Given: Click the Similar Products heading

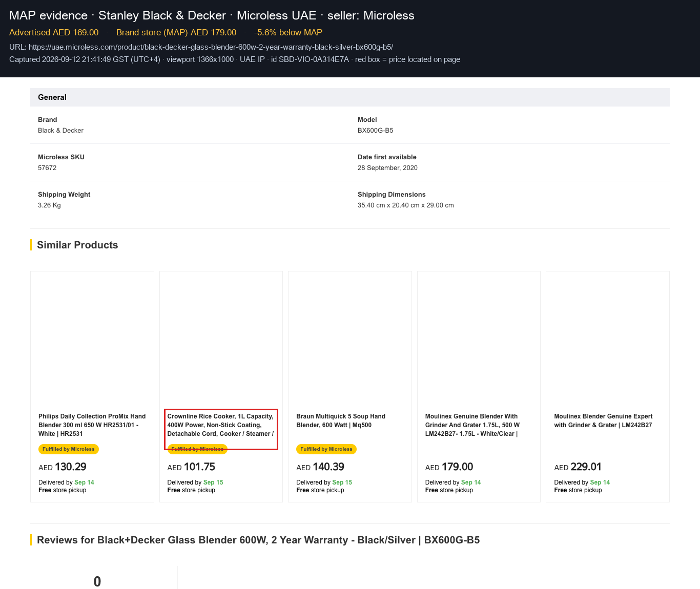Looking at the screenshot, I should (77, 245).
